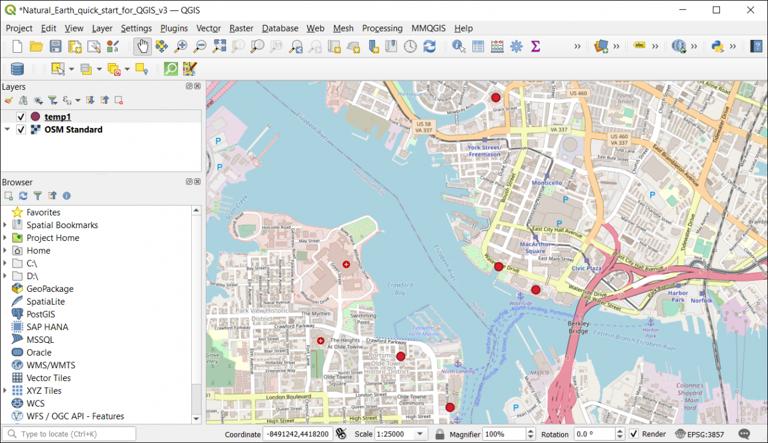768x443 pixels.
Task: Expand Spatial Bookmarks in Browser
Action: pyautogui.click(x=5, y=225)
